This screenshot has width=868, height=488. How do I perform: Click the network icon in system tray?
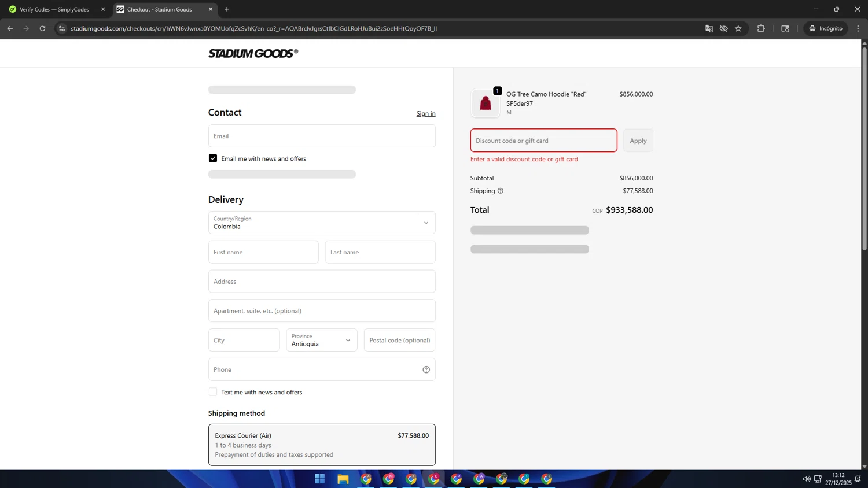click(x=818, y=479)
